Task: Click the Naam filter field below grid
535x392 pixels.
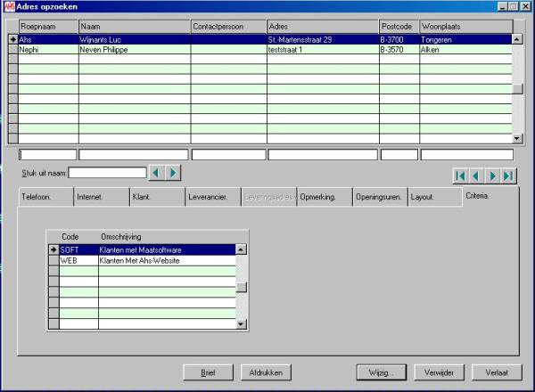Action: [x=134, y=155]
